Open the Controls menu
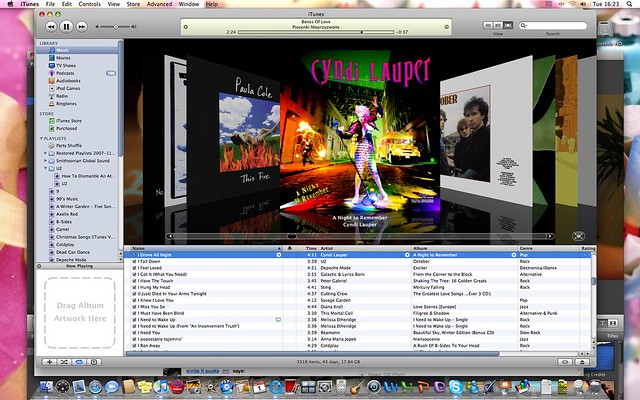 (x=89, y=4)
